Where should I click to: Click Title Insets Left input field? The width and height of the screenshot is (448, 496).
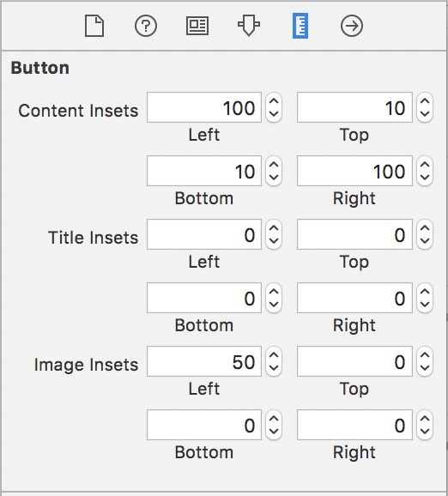204,234
